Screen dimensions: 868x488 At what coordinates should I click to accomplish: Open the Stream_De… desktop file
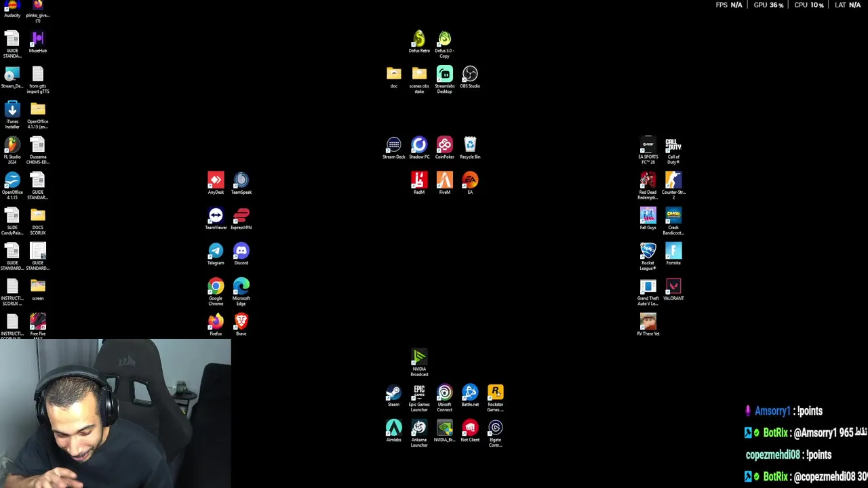12,78
